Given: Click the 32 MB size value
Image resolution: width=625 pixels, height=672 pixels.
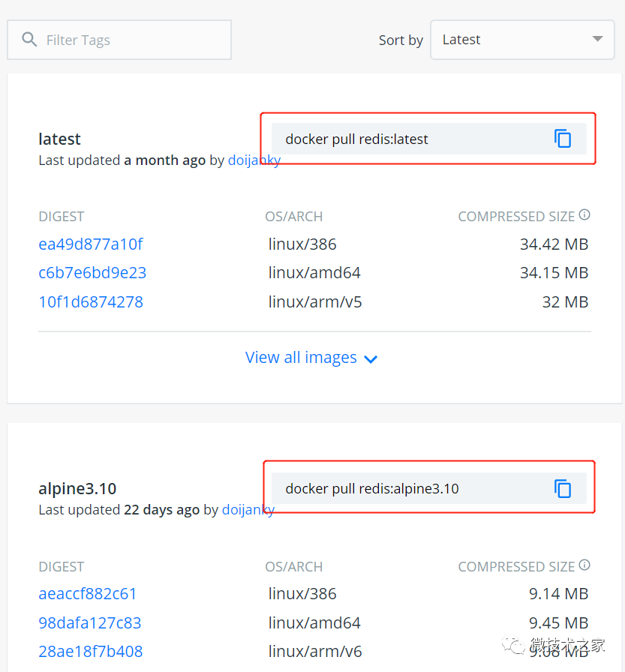Looking at the screenshot, I should click(x=565, y=301).
